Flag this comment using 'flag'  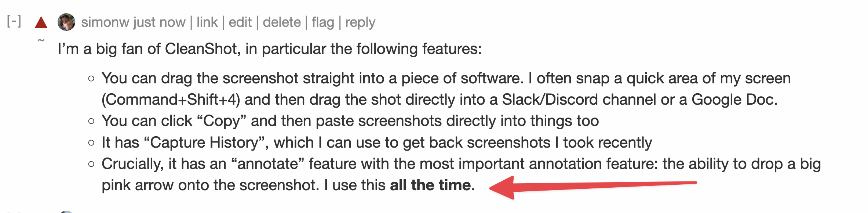(323, 22)
